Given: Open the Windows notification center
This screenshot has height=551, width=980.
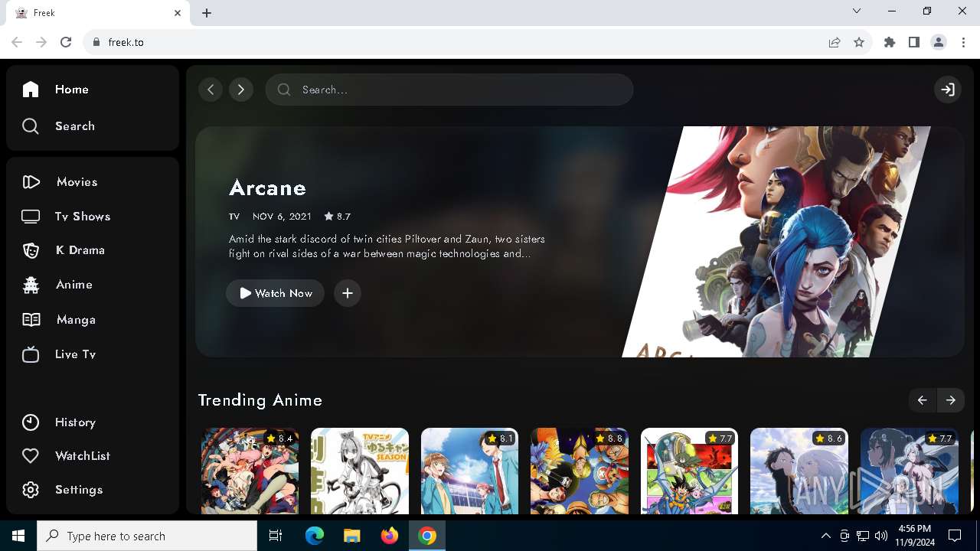Looking at the screenshot, I should 955,536.
